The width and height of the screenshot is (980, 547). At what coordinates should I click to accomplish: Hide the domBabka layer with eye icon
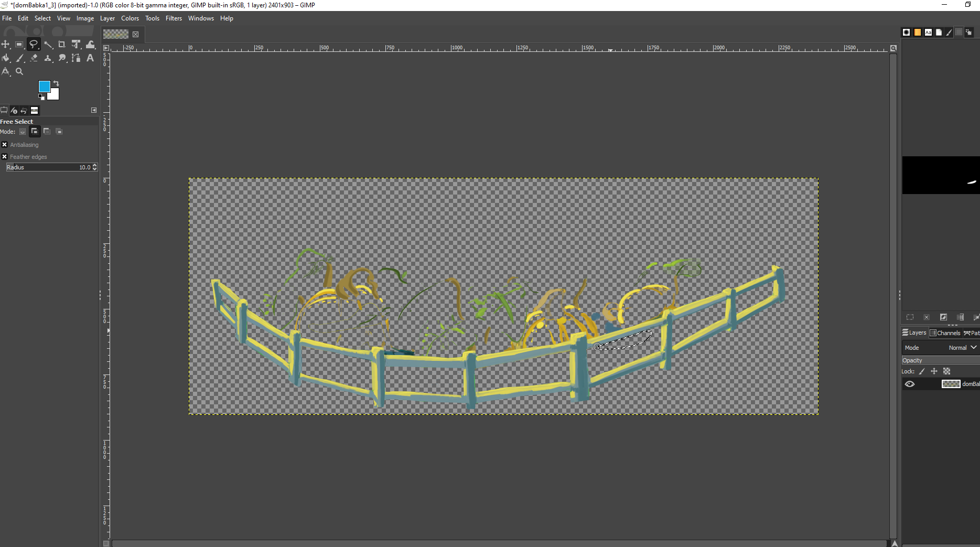click(910, 384)
